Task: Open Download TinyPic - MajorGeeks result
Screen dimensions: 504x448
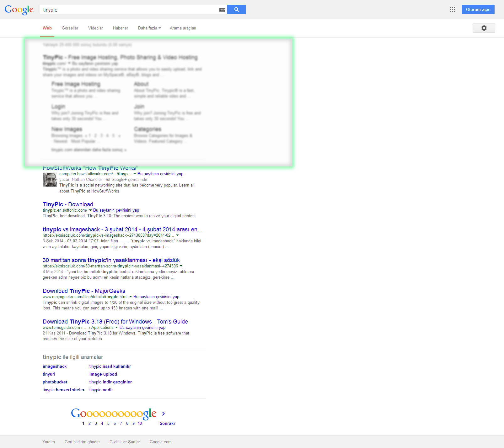Action: click(84, 291)
